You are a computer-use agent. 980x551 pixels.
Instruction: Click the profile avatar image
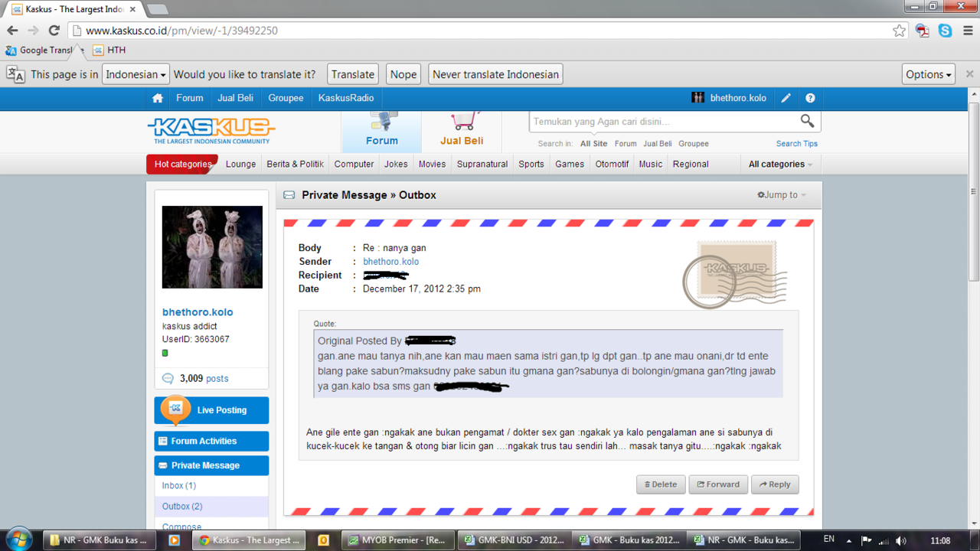pyautogui.click(x=212, y=246)
